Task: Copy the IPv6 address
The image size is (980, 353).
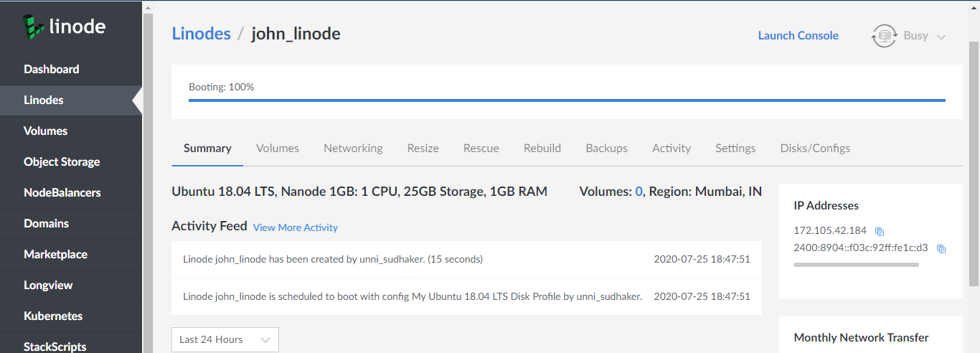Action: point(941,249)
